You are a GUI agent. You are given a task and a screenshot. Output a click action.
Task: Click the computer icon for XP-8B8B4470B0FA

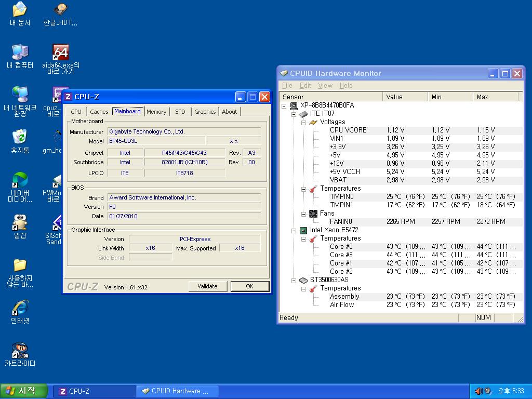point(294,105)
